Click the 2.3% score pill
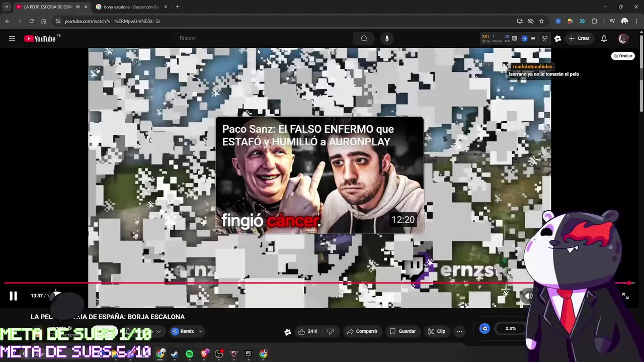This screenshot has height=362, width=644. point(511,328)
